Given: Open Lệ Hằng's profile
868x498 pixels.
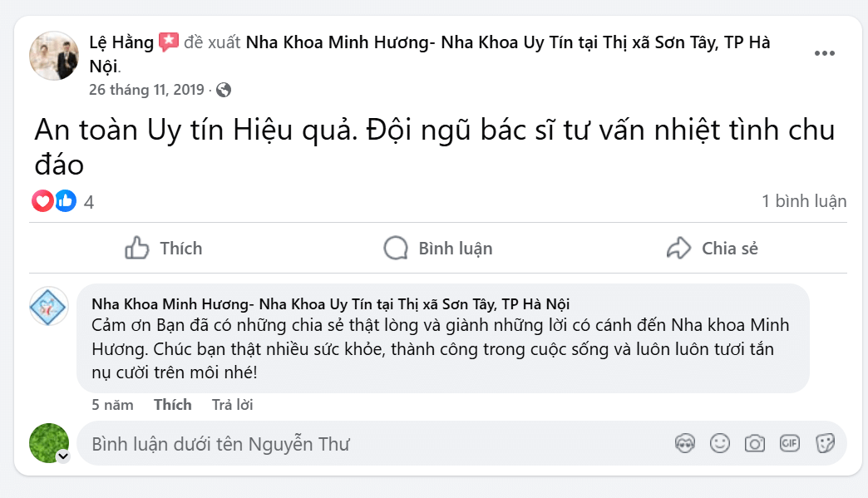Looking at the screenshot, I should coord(114,42).
